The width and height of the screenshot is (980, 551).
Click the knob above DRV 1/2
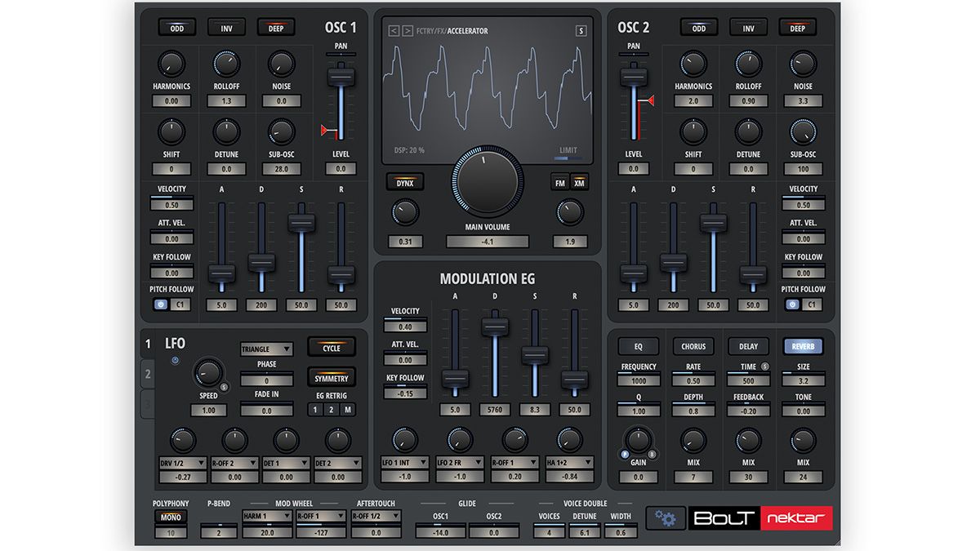click(182, 440)
